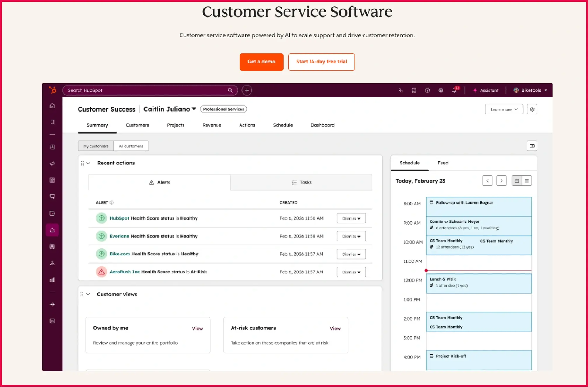Image resolution: width=588 pixels, height=387 pixels.
Task: Select the Tasks tab
Action: click(x=301, y=182)
